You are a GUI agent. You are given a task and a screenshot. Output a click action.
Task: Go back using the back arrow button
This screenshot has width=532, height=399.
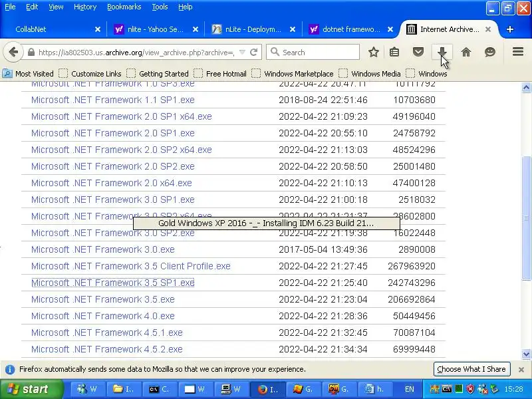click(13, 53)
